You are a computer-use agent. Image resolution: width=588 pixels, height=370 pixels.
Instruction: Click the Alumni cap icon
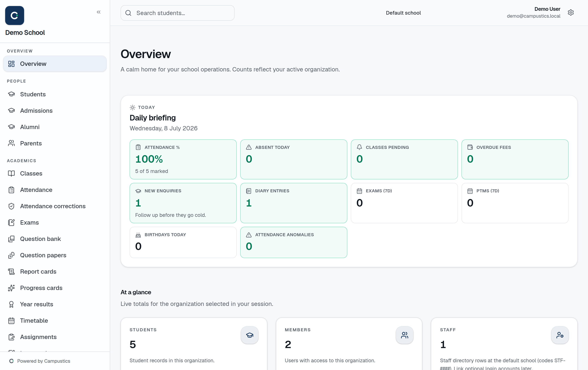point(11,127)
